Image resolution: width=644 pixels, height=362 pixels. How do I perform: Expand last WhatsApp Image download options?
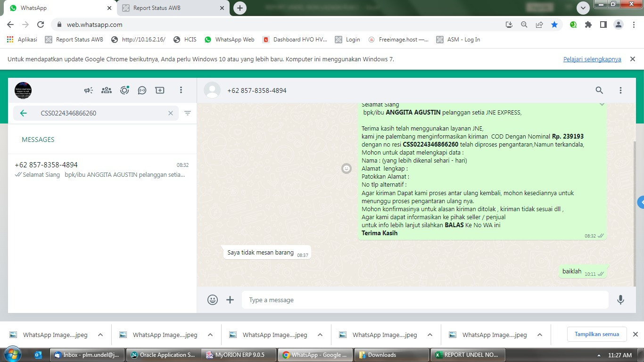coord(539,335)
